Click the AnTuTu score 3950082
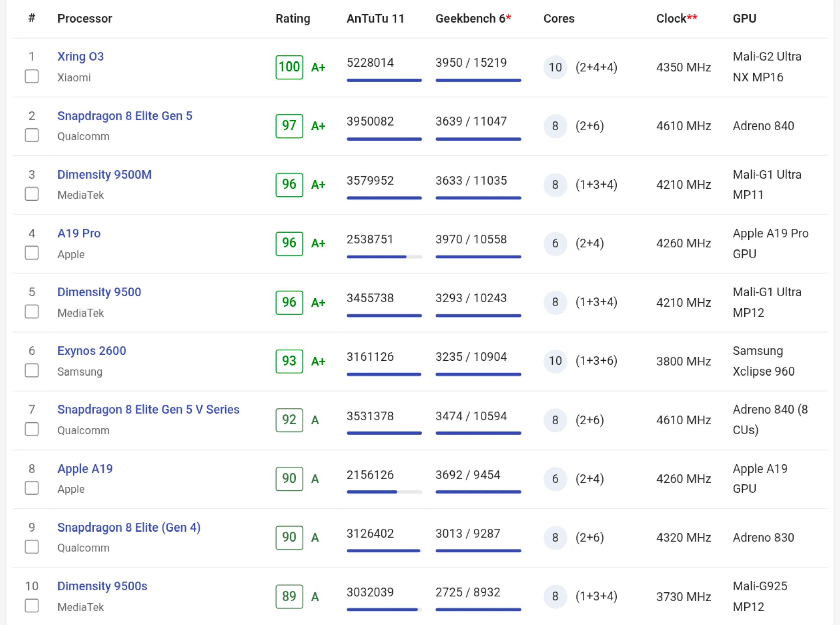 click(x=370, y=121)
